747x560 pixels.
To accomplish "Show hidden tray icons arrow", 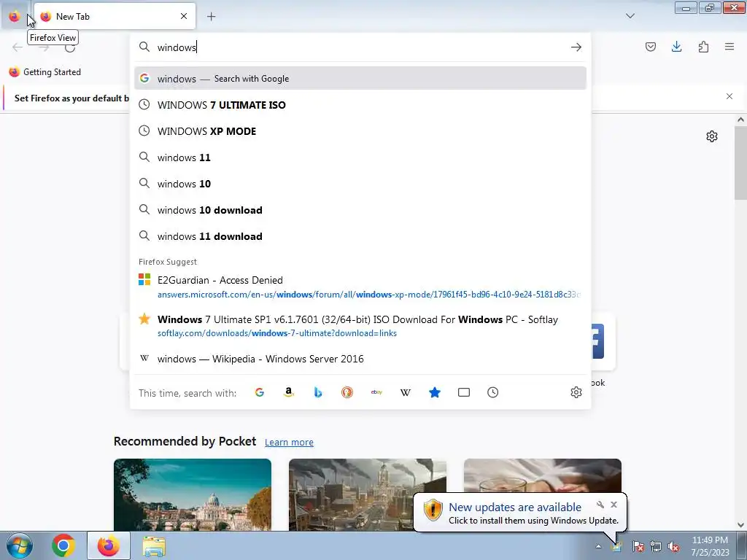I will [x=598, y=546].
